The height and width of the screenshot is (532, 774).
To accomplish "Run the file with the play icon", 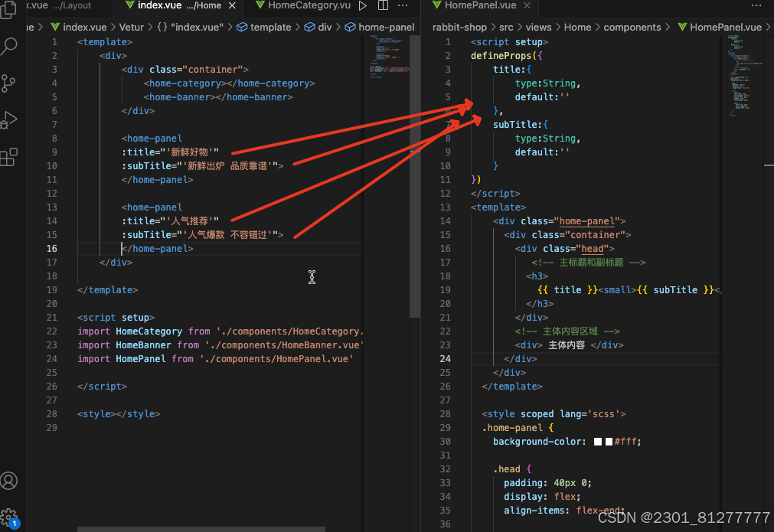I will [363, 5].
